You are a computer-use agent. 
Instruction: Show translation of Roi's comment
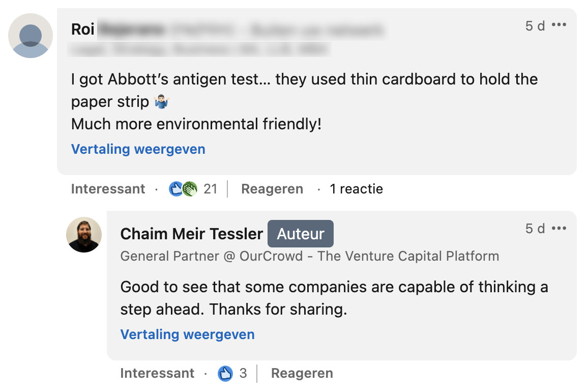[x=138, y=149]
